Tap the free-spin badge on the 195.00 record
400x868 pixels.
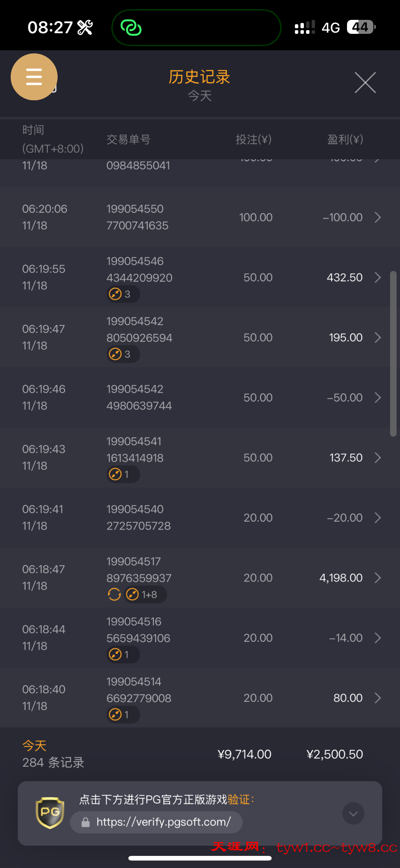pos(123,354)
